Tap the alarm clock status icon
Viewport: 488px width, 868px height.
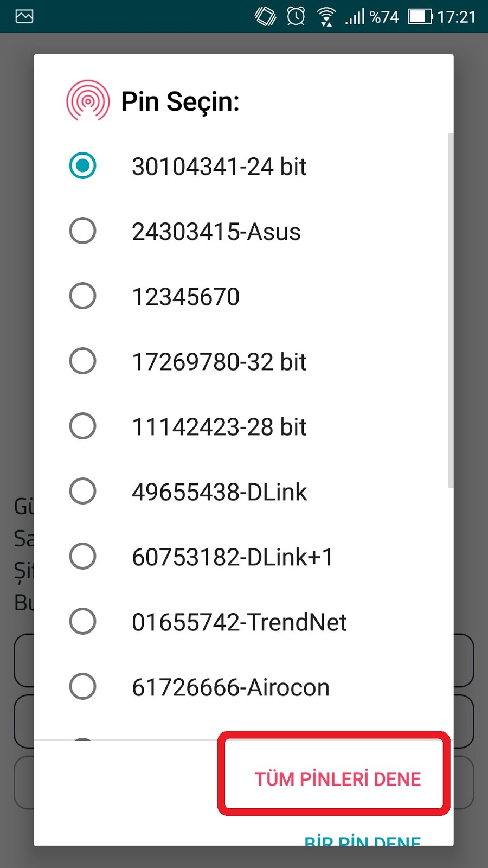[x=296, y=16]
